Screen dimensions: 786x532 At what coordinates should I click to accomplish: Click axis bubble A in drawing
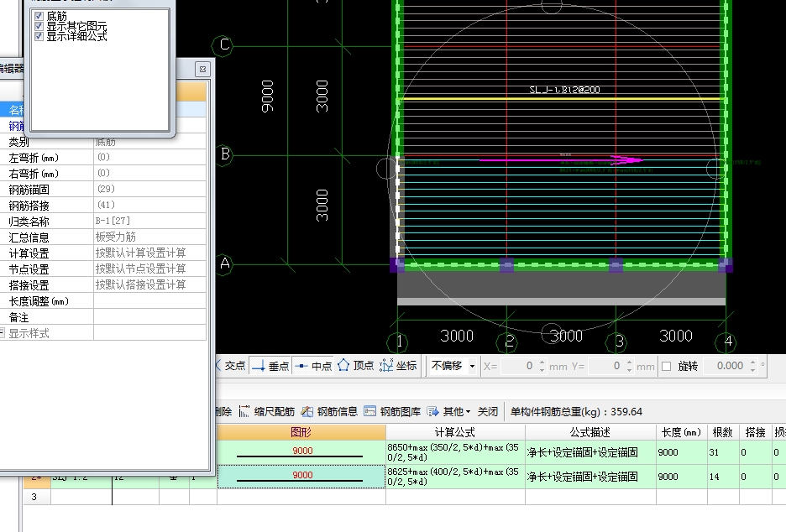[223, 263]
